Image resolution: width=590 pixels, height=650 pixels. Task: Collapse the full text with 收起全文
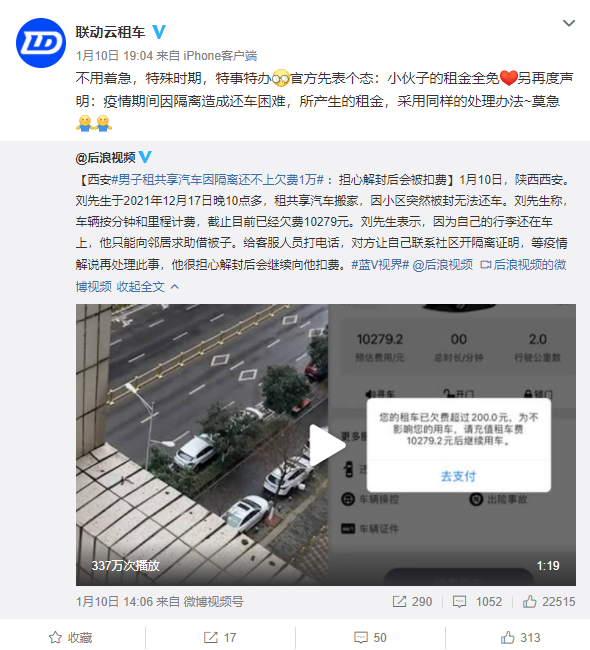click(148, 286)
